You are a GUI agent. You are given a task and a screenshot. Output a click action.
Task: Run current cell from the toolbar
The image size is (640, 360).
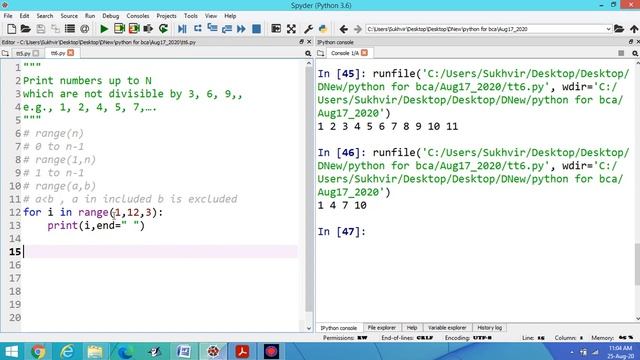pos(119,29)
